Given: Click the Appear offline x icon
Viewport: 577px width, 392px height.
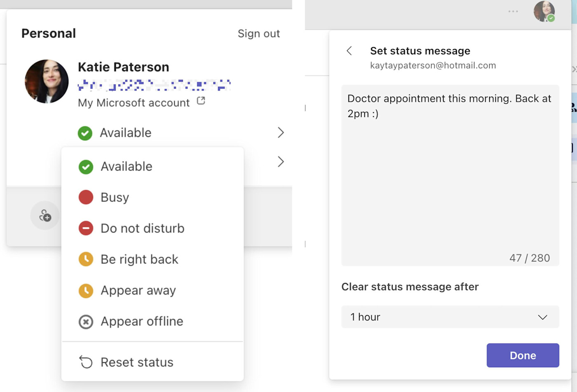Looking at the screenshot, I should [86, 322].
